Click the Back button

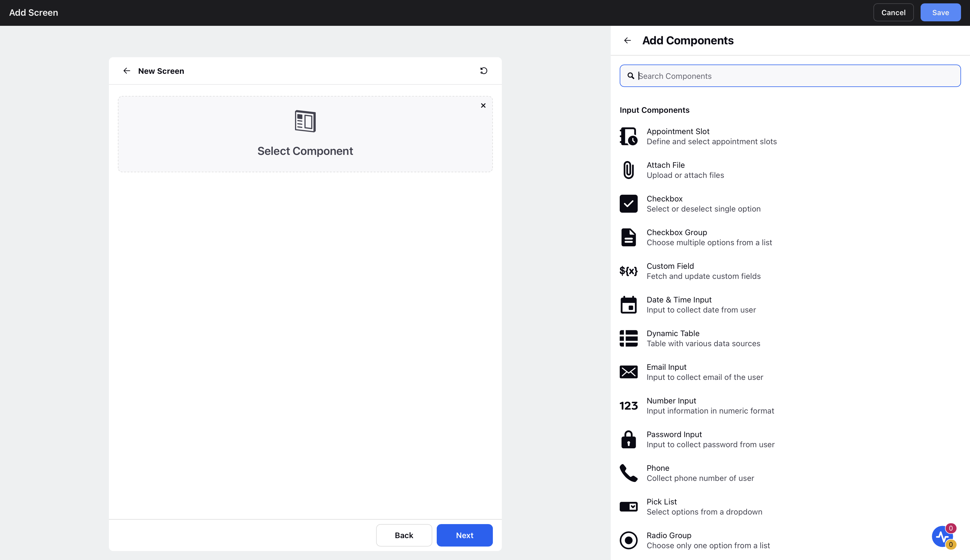click(x=404, y=535)
